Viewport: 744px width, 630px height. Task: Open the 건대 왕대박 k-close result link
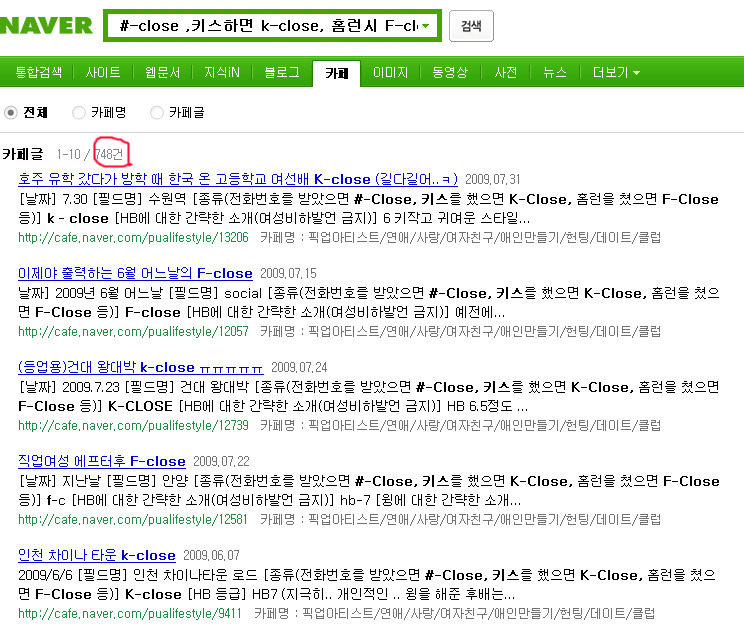(x=140, y=367)
